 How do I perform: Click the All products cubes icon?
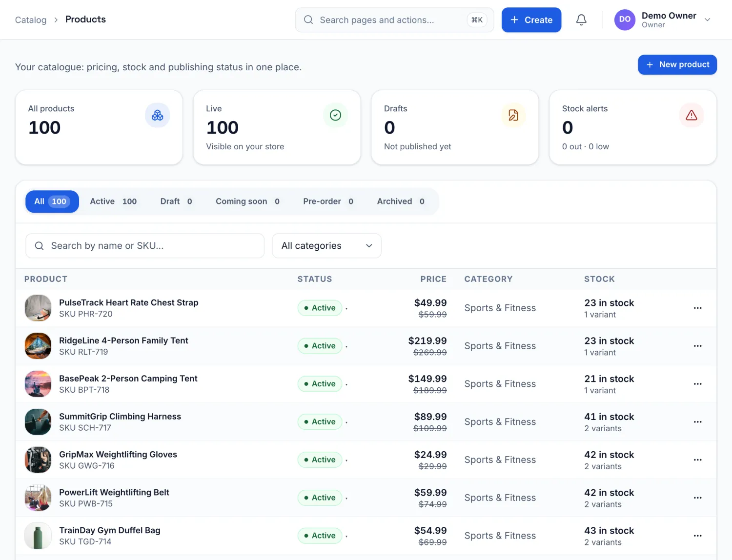(x=158, y=115)
